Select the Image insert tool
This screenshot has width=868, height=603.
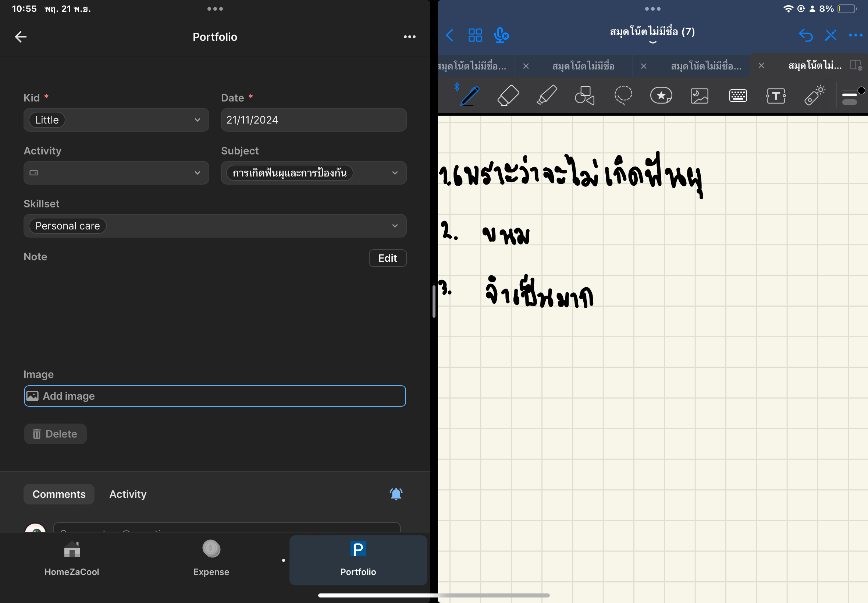[x=699, y=95]
